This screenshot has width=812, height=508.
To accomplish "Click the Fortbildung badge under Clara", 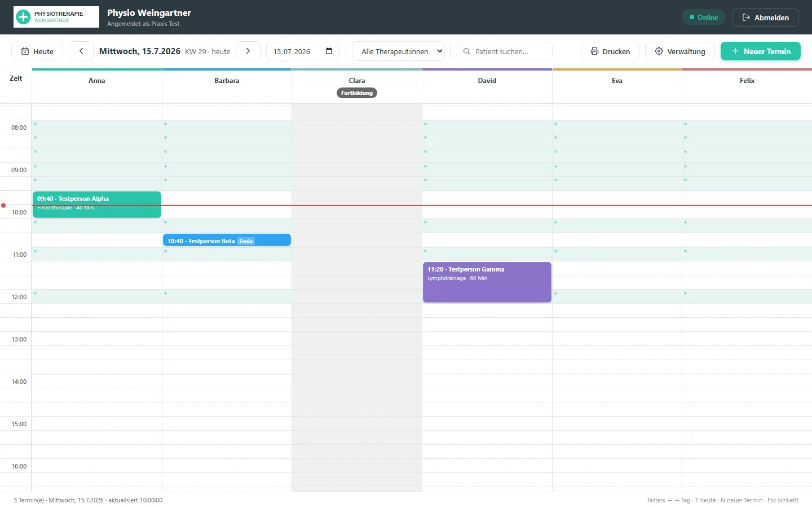I will click(x=357, y=93).
